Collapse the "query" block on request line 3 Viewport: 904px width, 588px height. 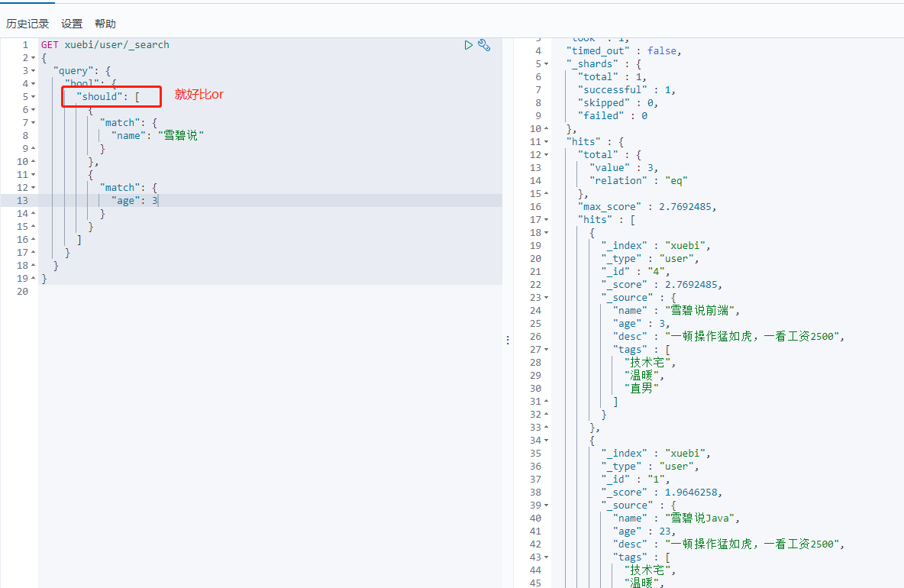(x=34, y=71)
